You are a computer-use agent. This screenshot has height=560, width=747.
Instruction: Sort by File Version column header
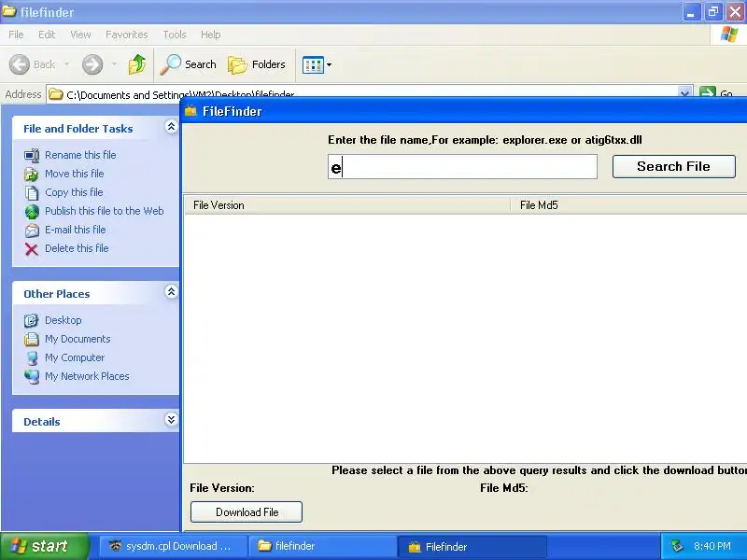(347, 205)
